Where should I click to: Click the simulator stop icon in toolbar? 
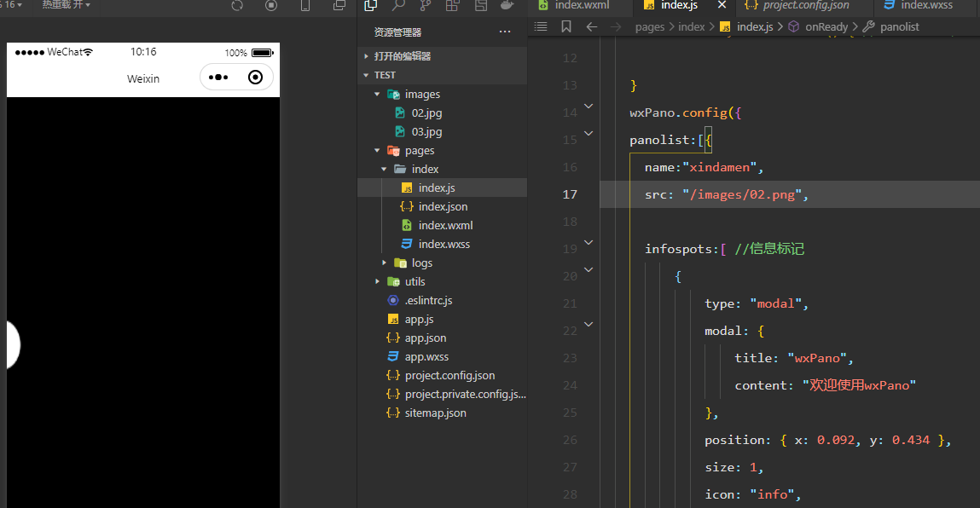point(271,6)
